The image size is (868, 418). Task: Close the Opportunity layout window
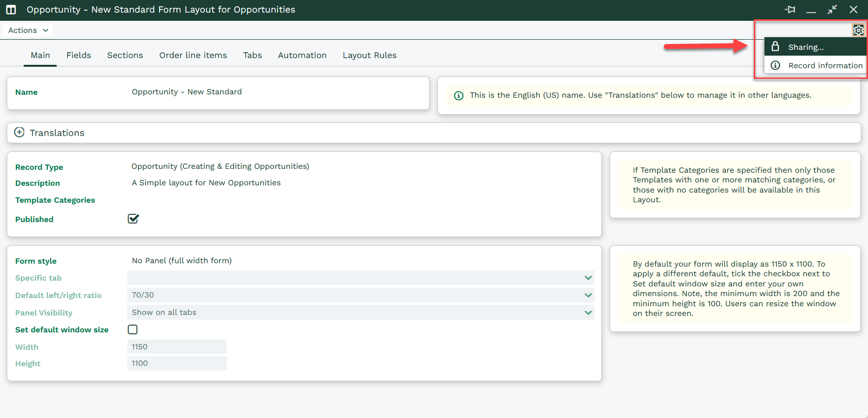click(853, 10)
